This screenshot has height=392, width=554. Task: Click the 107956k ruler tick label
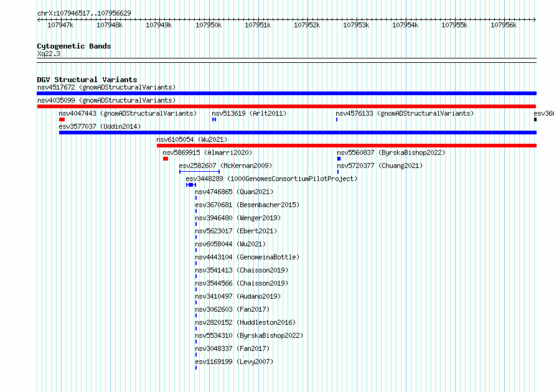point(504,25)
